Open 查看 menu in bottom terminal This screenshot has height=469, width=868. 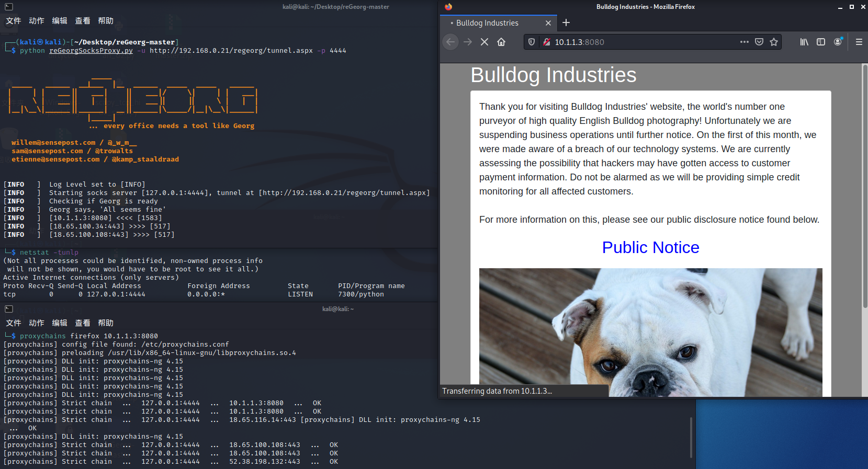pyautogui.click(x=83, y=323)
